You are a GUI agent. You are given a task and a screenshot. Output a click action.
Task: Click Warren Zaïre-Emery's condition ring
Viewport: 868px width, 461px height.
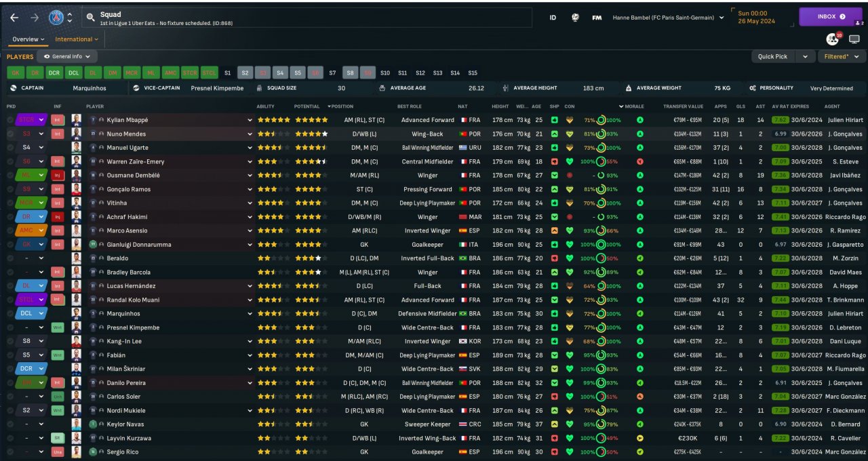click(601, 161)
